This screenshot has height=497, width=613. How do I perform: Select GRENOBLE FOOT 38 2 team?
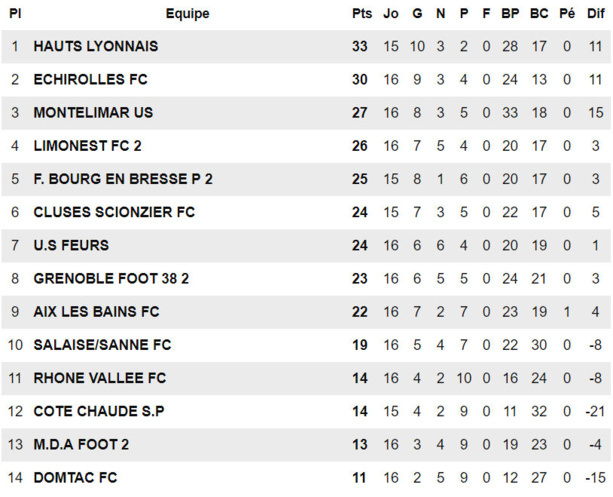click(x=111, y=278)
